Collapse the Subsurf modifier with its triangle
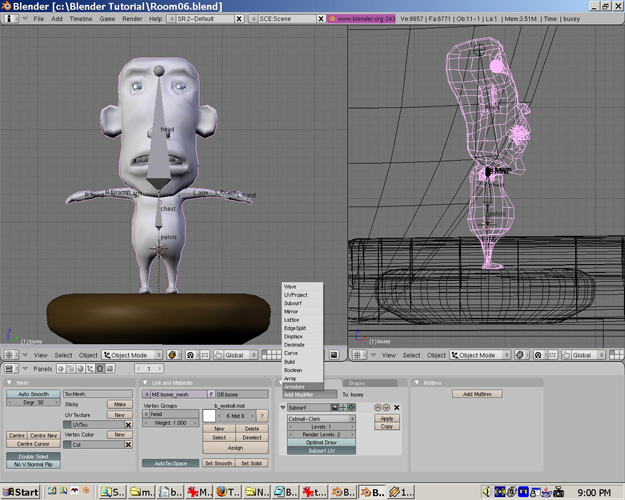The height and width of the screenshot is (500, 625). pyautogui.click(x=283, y=408)
